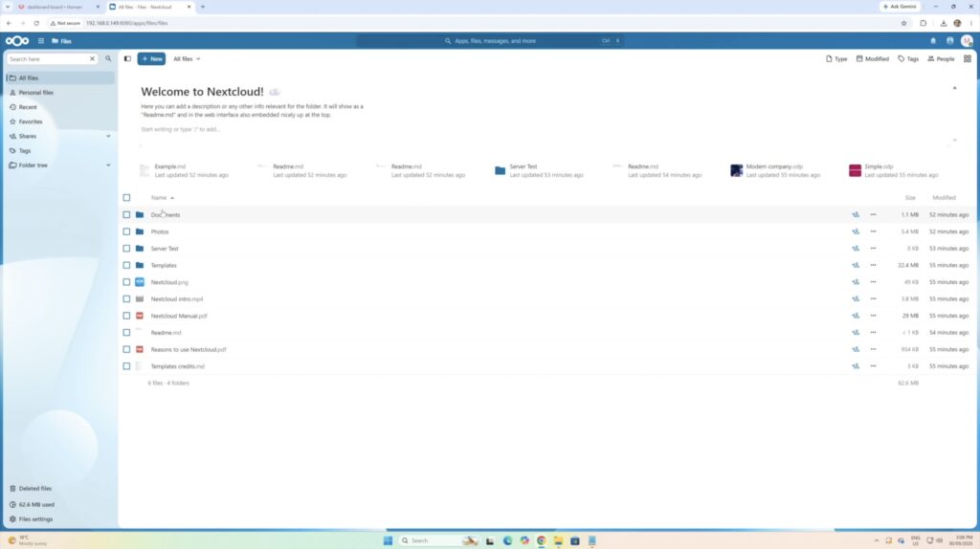Open the Modern company.odp recent card
Image resolution: width=980 pixels, height=549 pixels.
(x=775, y=170)
